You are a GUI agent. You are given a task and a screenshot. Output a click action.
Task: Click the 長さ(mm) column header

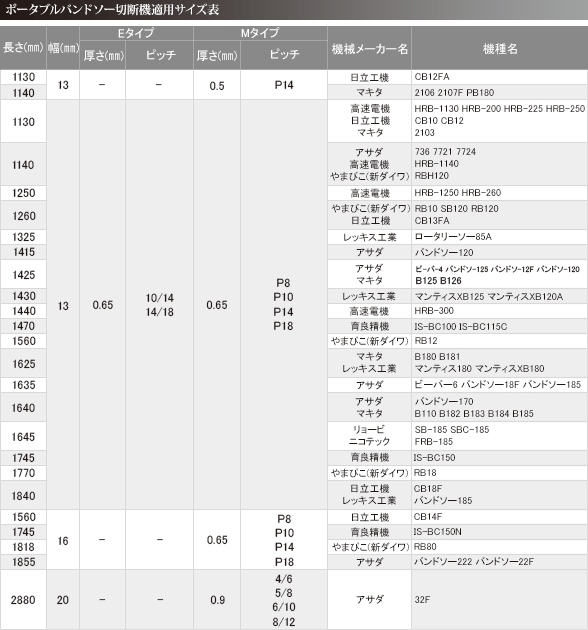[x=23, y=48]
